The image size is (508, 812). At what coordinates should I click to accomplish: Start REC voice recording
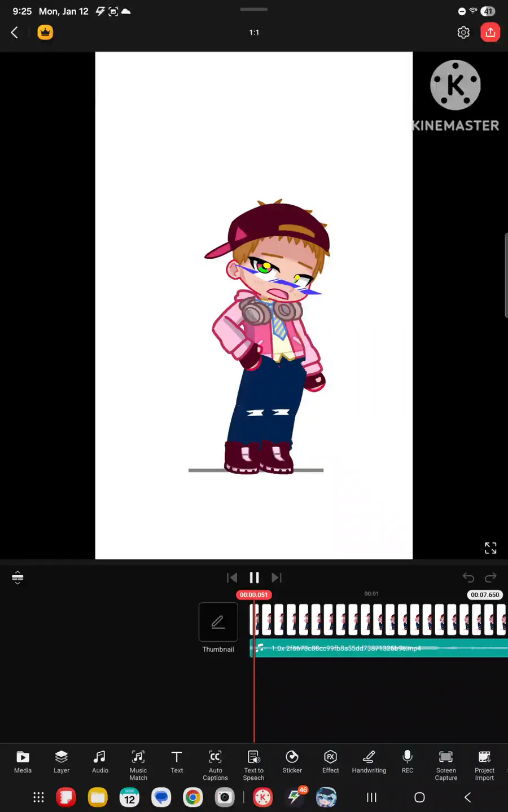pos(408,762)
